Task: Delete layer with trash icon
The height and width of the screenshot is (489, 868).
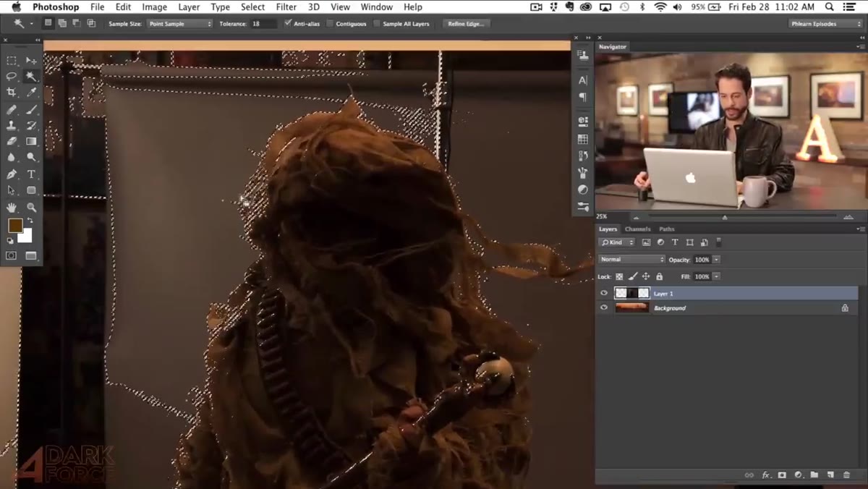Action: 846,475
